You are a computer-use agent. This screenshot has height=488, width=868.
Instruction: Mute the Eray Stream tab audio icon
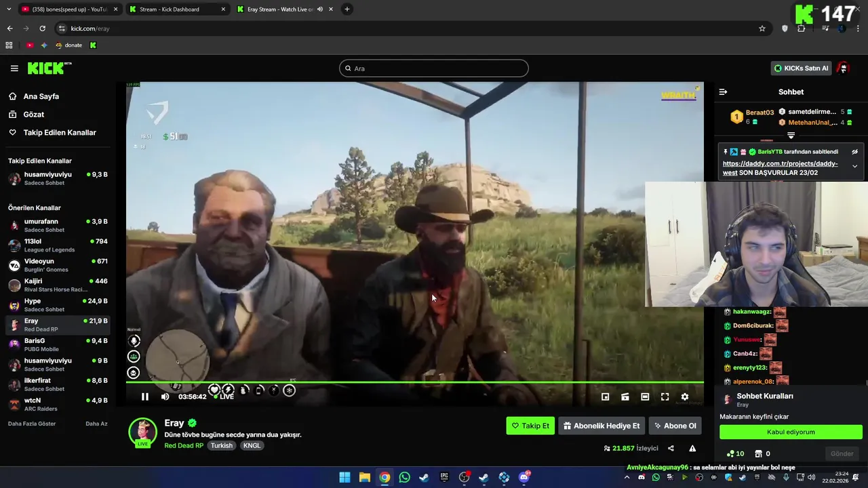(x=319, y=9)
